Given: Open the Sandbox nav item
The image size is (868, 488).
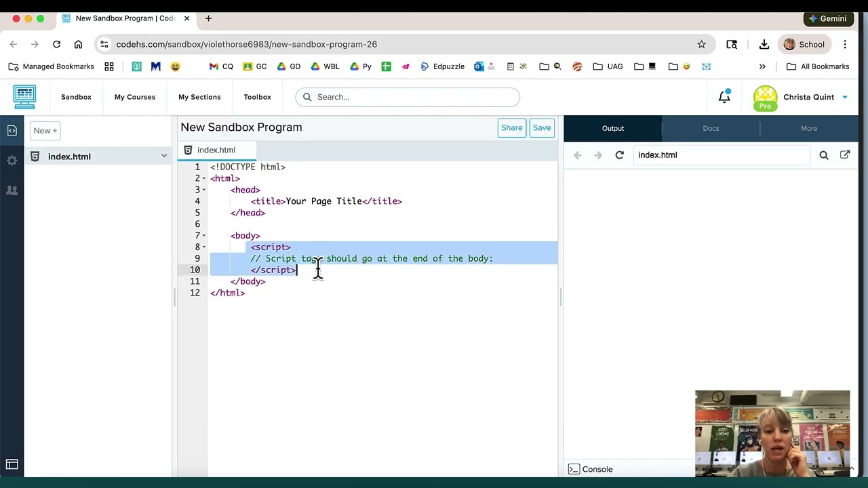Looking at the screenshot, I should click(76, 97).
